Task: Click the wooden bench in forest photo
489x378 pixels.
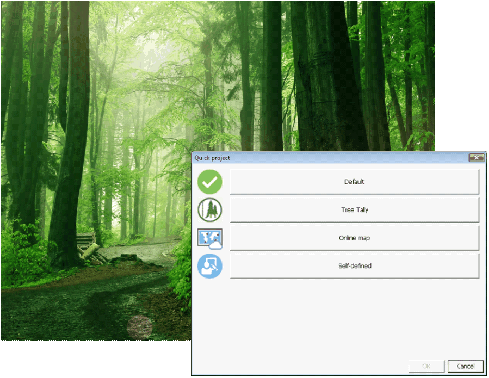Action: pyautogui.click(x=86, y=243)
